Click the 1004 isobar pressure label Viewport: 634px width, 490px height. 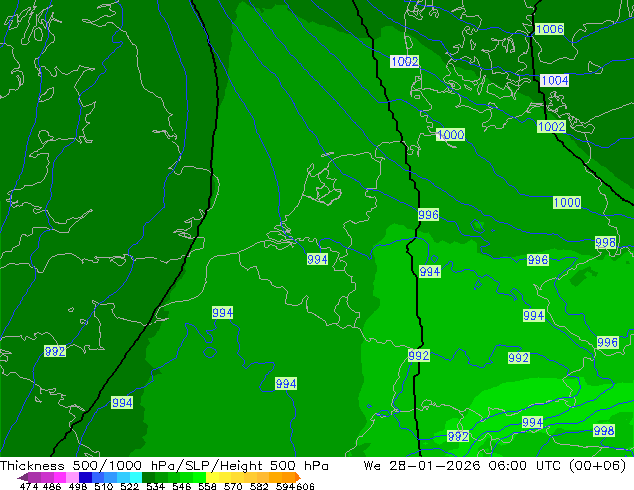click(x=554, y=80)
